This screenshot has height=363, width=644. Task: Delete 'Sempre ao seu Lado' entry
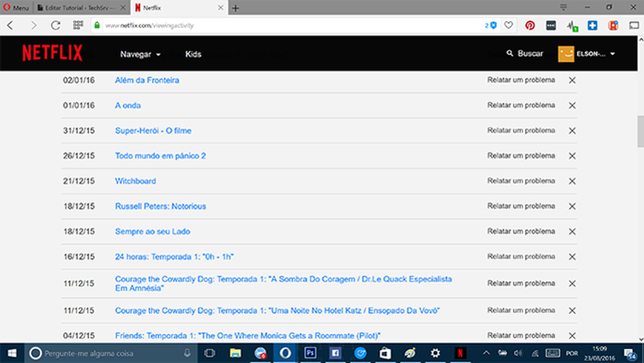572,232
